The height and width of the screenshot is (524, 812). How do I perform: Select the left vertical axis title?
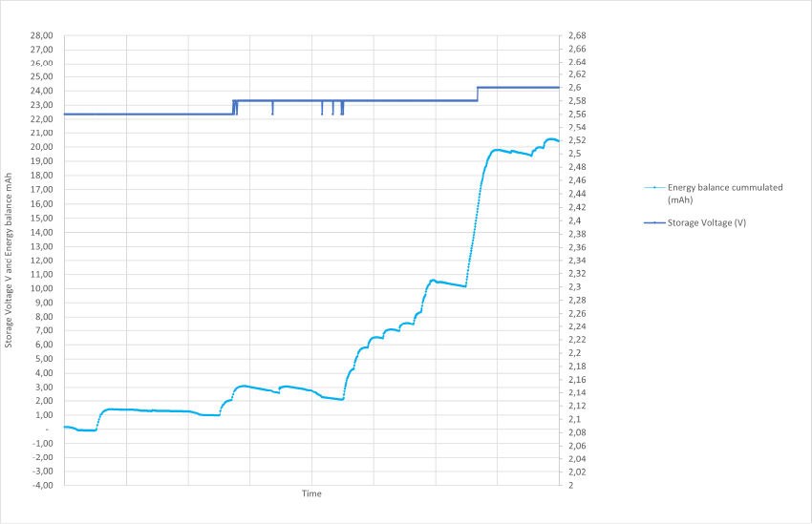click(9, 261)
